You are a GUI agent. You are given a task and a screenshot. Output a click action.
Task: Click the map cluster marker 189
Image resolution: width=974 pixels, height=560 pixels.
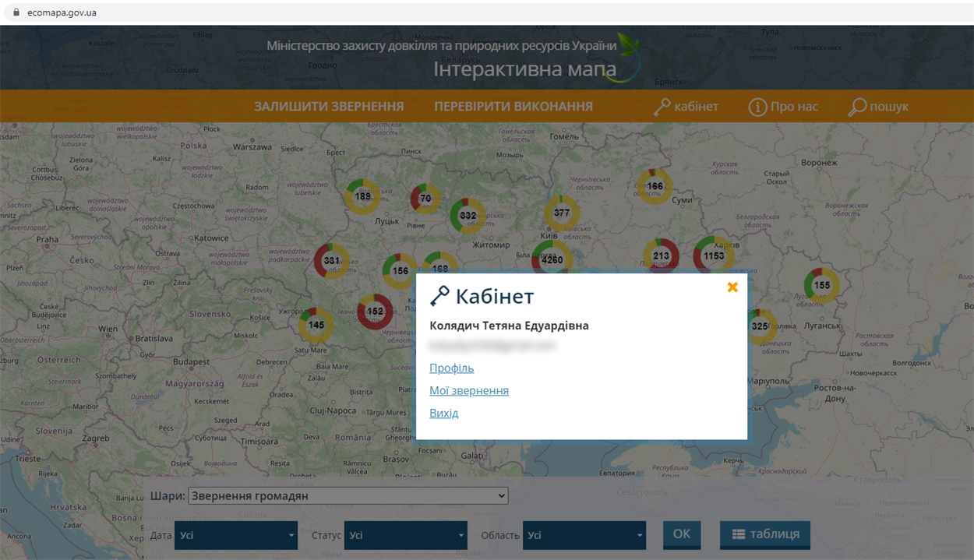tap(363, 197)
